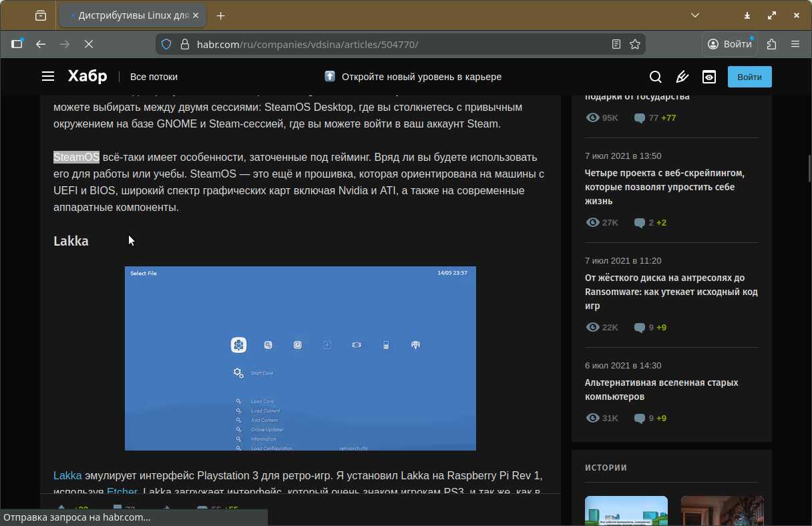812x526 pixels.
Task: Follow the Lakka hyperlink under the image
Action: (67, 476)
